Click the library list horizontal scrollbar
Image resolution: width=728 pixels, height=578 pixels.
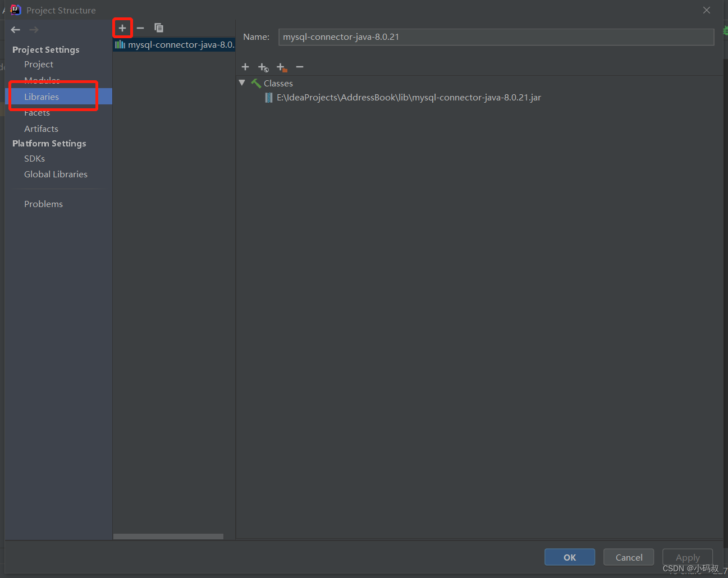[x=168, y=537]
